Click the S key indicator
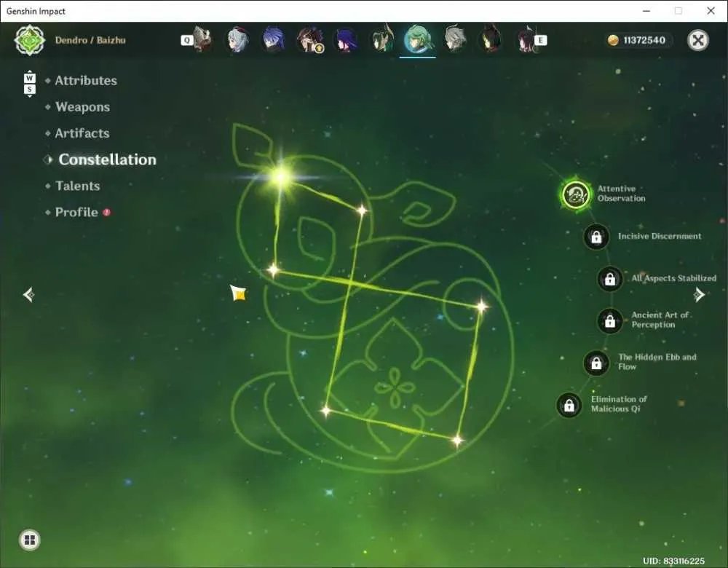Viewport: 728px width, 568px height. click(29, 89)
